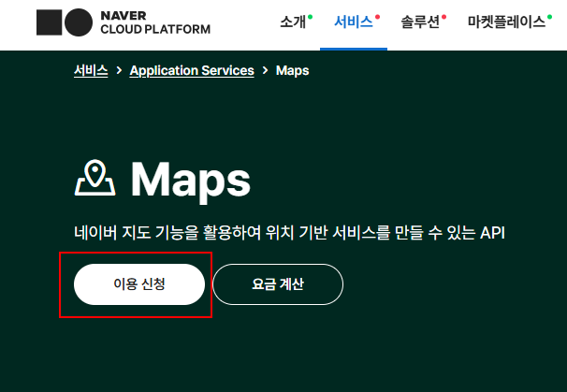Click the Maps pin icon beside the title
567x392 pixels.
(x=95, y=178)
